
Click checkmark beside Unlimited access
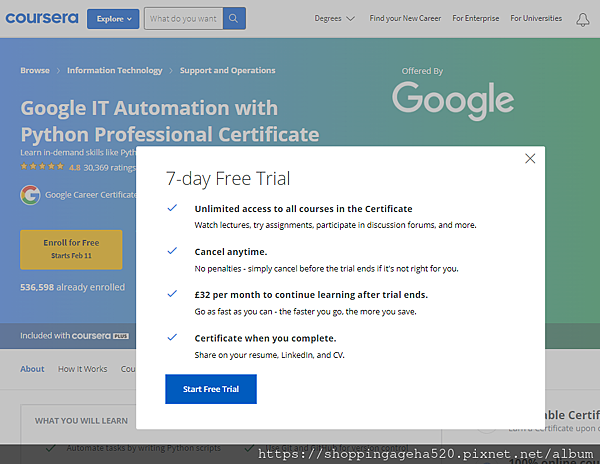[172, 208]
